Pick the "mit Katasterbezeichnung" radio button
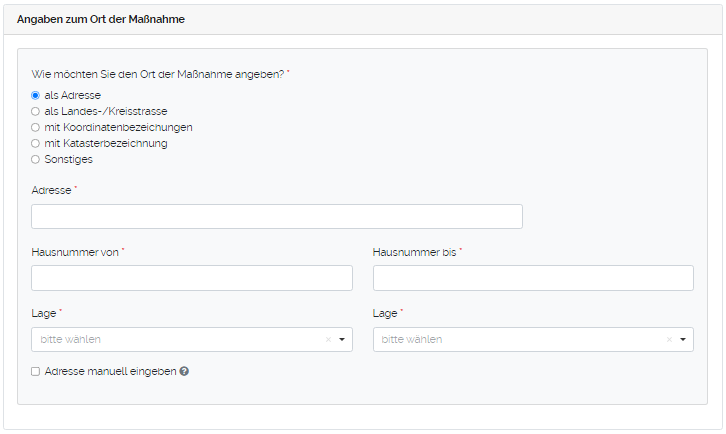 click(36, 143)
